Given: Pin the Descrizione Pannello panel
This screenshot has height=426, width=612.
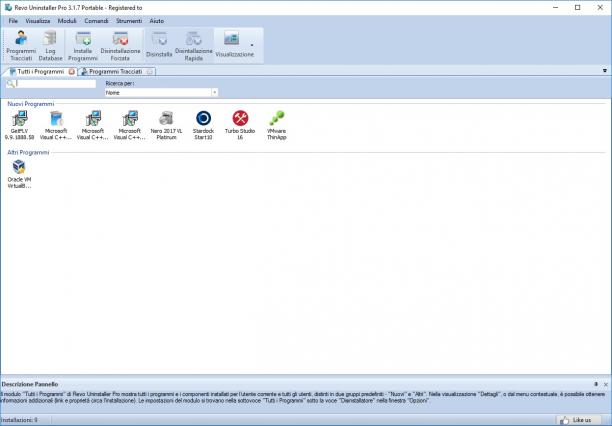Looking at the screenshot, I should pyautogui.click(x=596, y=384).
